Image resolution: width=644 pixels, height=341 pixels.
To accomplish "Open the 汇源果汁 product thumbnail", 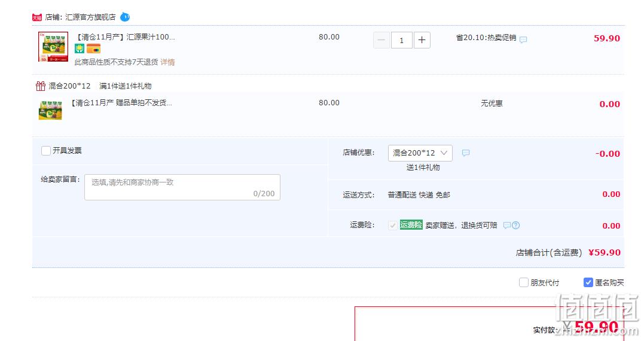I will pos(53,47).
